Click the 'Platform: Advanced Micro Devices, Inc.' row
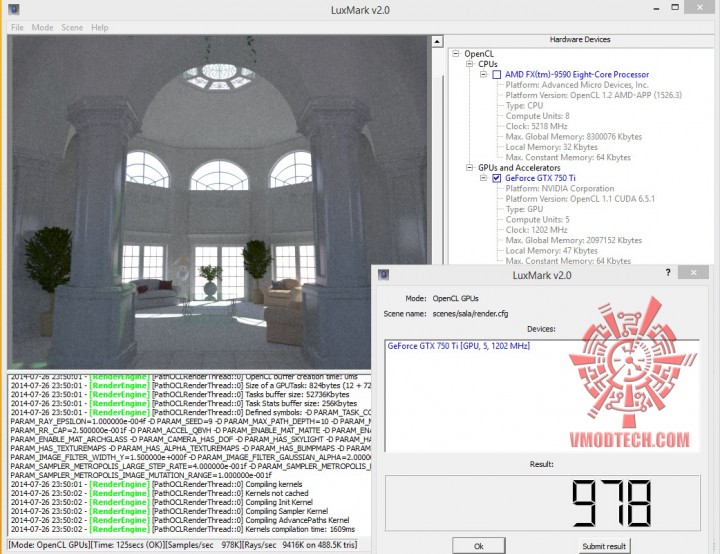 coord(577,85)
